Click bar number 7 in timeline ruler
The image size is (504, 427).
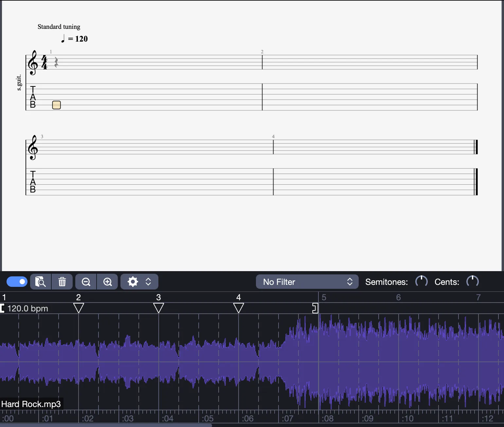tap(478, 297)
